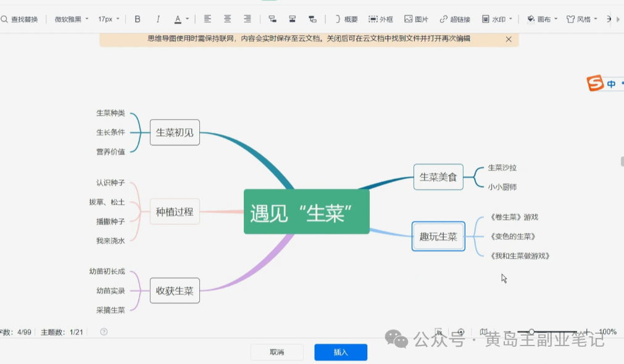
Task: Open the 画布 canvas menu
Action: 539,19
